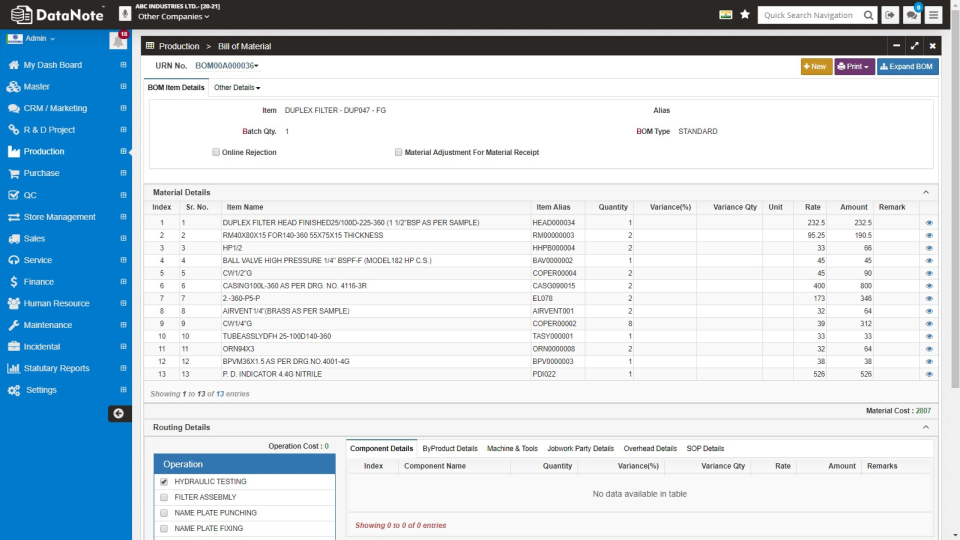Click the My Dash Board home icon
960x540 pixels.
point(13,65)
